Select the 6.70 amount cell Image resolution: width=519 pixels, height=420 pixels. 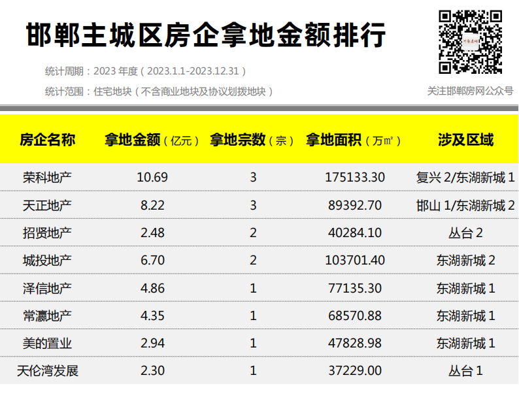point(152,260)
